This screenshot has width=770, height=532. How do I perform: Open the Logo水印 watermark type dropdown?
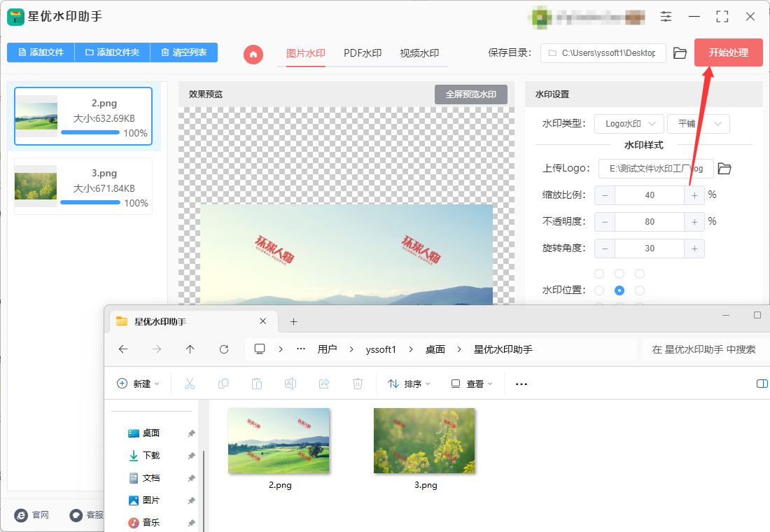629,124
